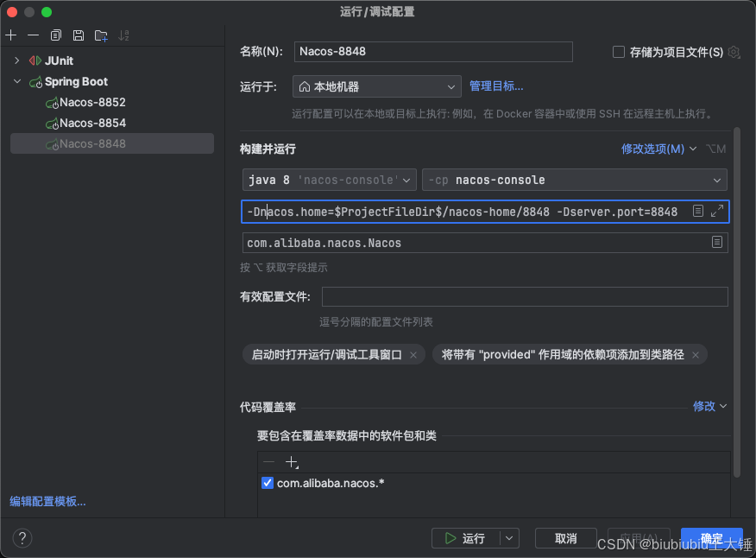Open the -cp nacos-console classpath dropdown
756x558 pixels.
point(574,180)
